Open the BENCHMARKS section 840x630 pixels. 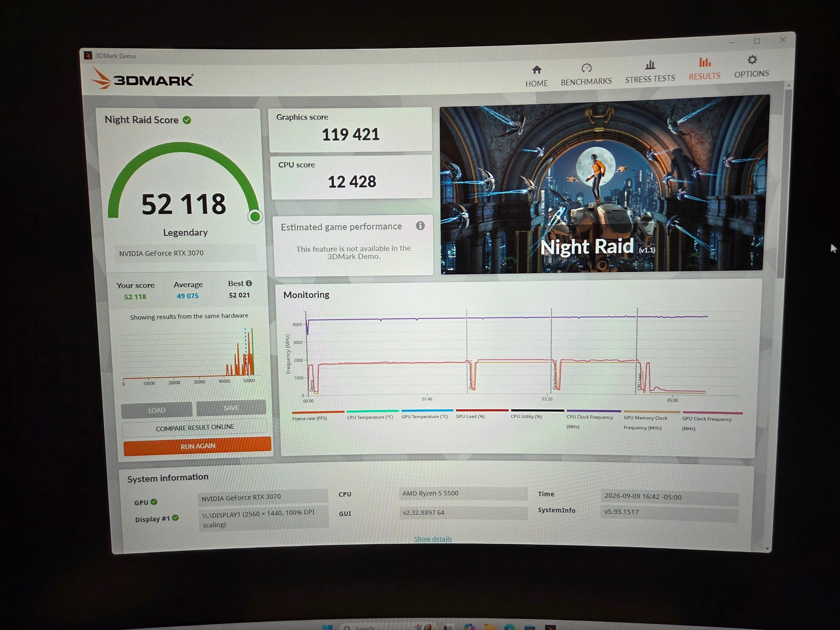[586, 75]
